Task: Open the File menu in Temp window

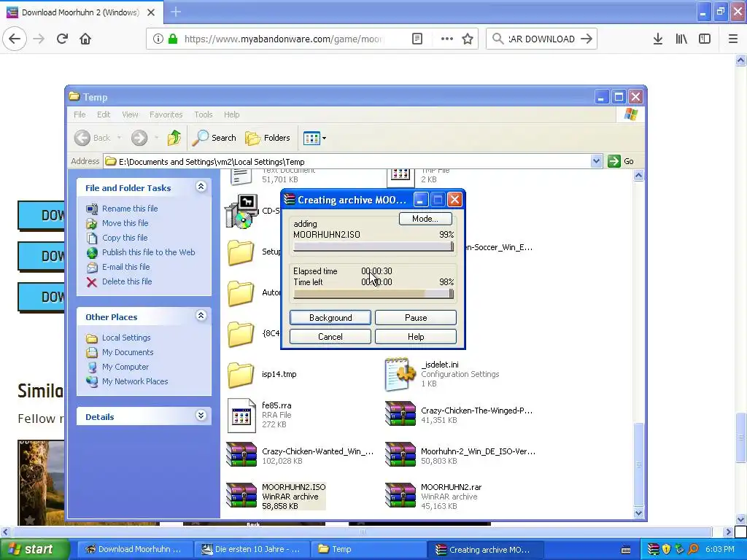Action: click(80, 114)
